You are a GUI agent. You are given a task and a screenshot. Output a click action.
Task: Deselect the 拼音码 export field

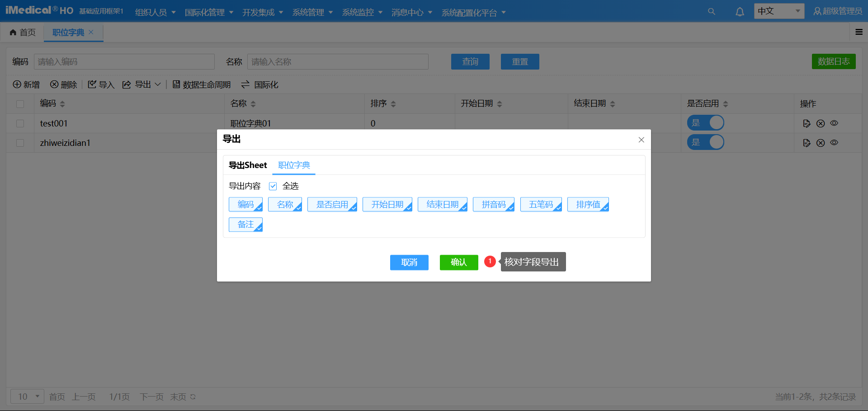point(493,205)
